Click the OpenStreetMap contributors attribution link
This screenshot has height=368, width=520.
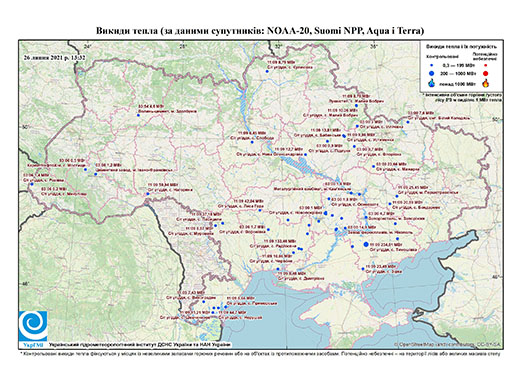point(449,344)
